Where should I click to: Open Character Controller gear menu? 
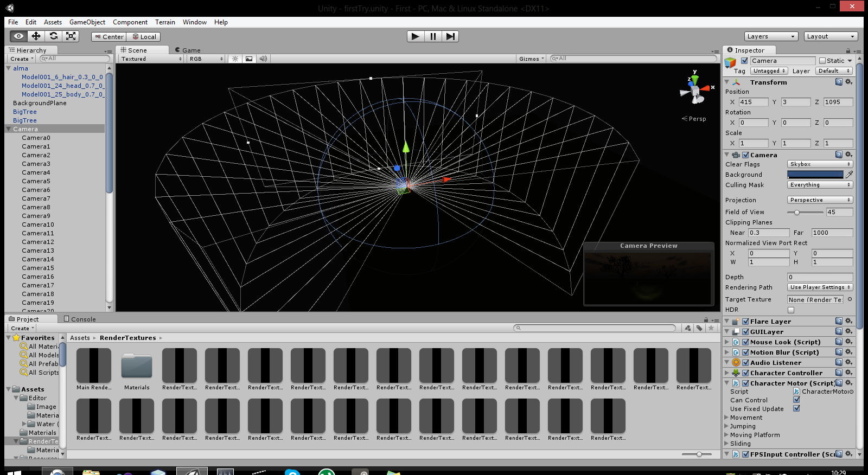[x=848, y=373]
